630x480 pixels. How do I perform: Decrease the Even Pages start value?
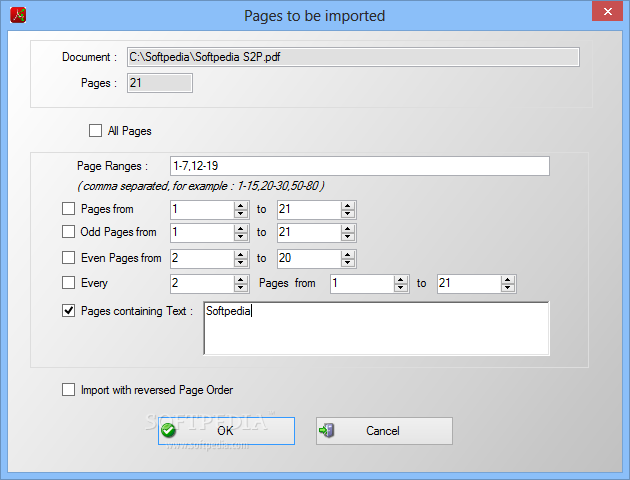click(x=241, y=263)
